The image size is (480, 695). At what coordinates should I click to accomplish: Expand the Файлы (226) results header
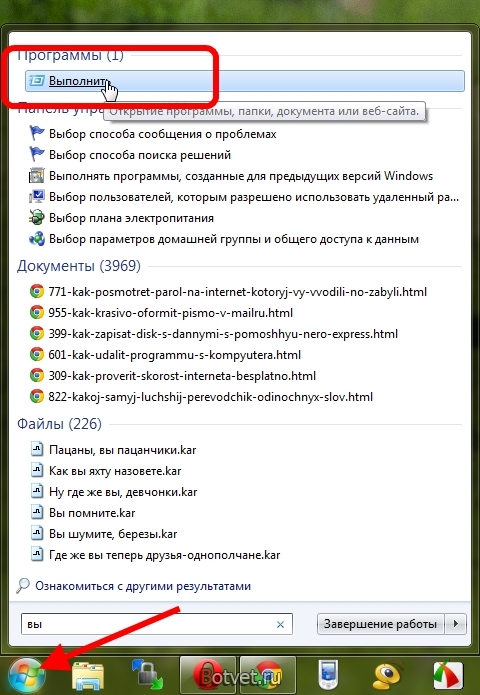click(59, 424)
